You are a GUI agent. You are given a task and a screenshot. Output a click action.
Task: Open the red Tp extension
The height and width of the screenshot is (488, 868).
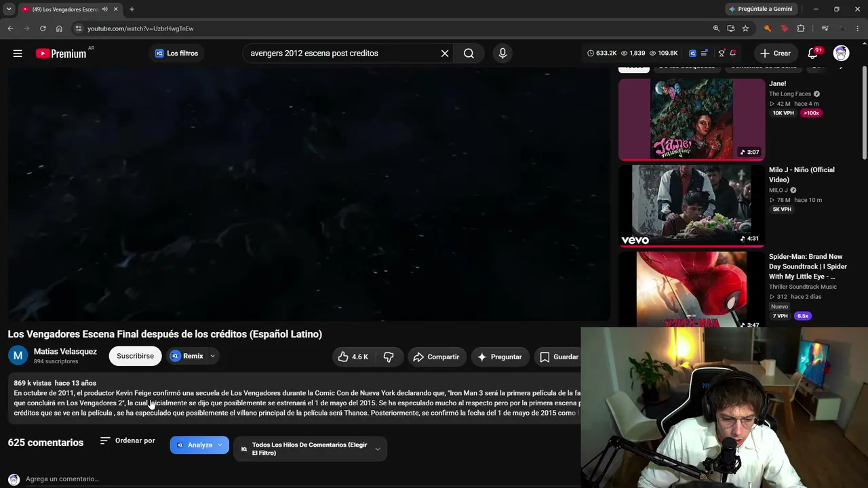tap(784, 28)
